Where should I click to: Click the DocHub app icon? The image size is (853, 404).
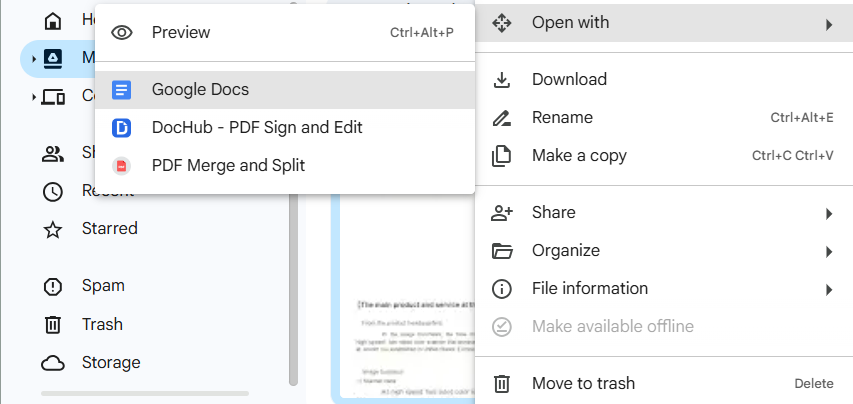coord(121,128)
